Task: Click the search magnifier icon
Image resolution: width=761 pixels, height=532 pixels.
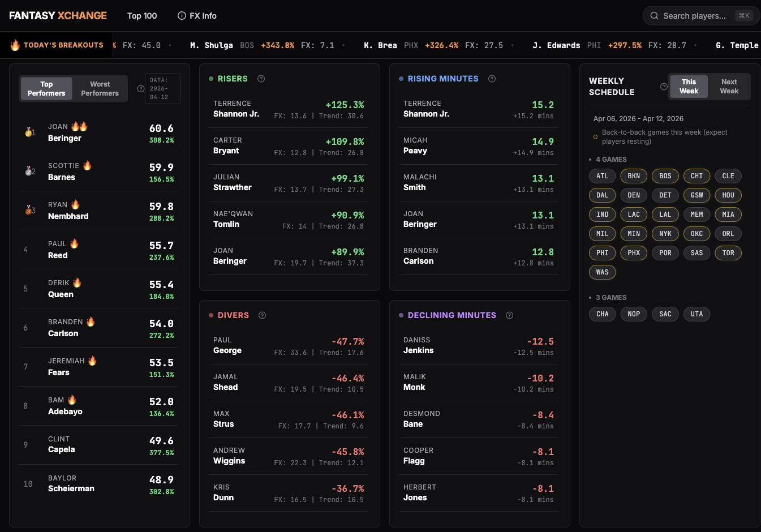Action: coord(654,16)
